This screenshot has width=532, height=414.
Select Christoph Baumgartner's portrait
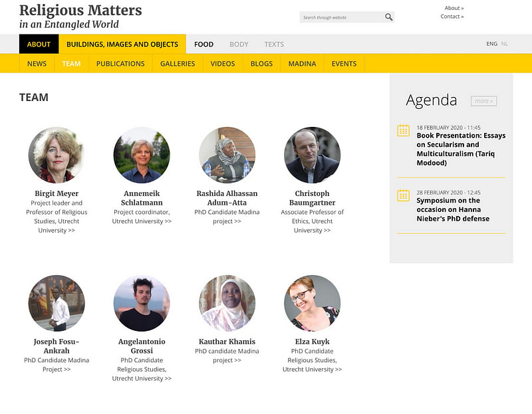point(312,155)
